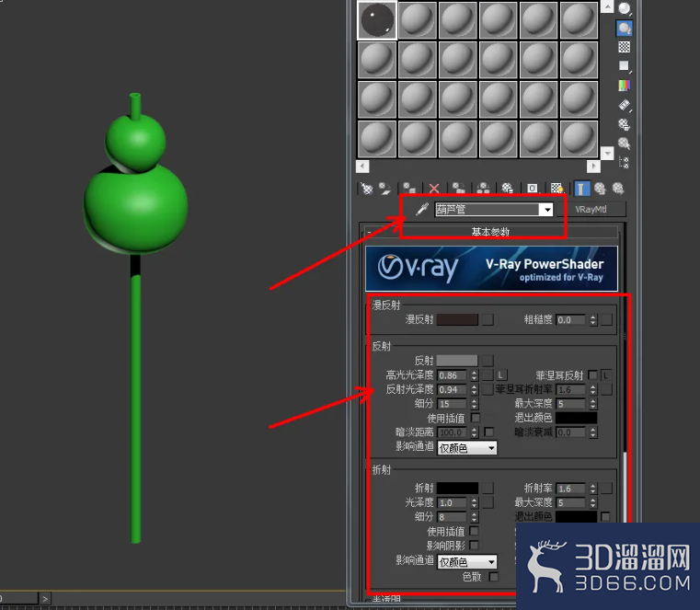Open the Material/Map Navigator icon
Viewport: 700px width, 610px height.
pos(624,163)
